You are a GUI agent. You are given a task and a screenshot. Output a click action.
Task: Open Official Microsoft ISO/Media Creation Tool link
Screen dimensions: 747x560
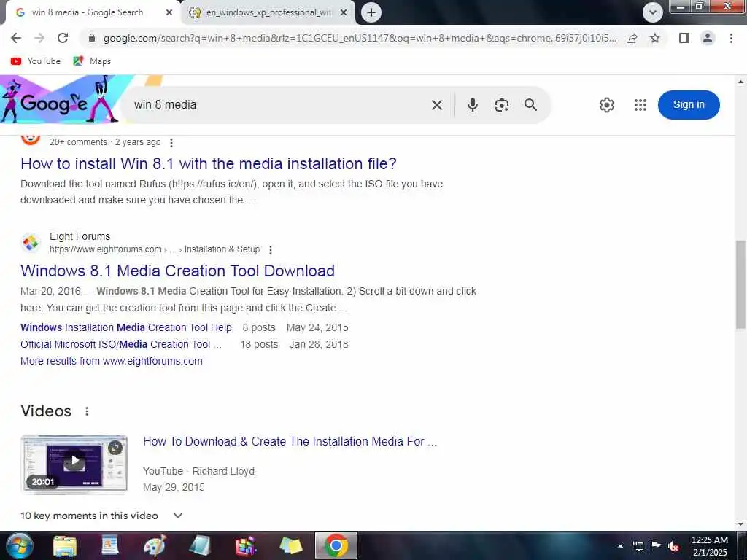coord(121,344)
